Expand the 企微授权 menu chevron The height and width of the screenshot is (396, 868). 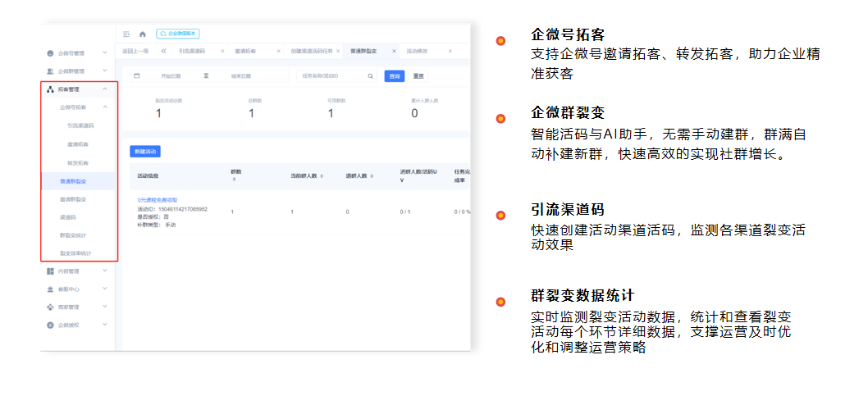coord(105,325)
